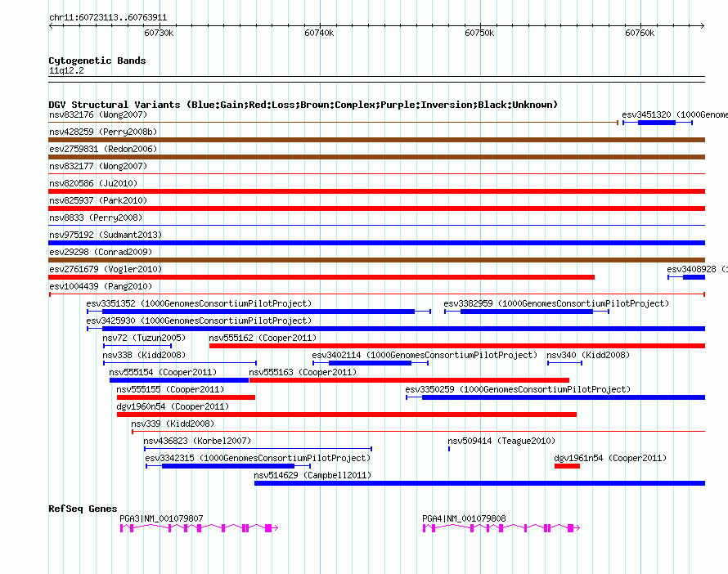This screenshot has width=728, height=574.
Task: Click the blue nsv514629 gain bar
Action: coord(479,483)
